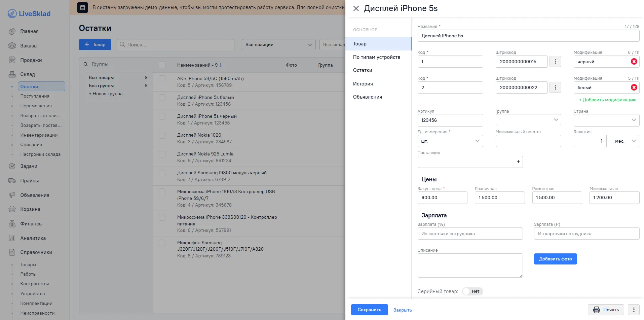Check the Дисплей Samsung i9300 row

click(x=162, y=173)
